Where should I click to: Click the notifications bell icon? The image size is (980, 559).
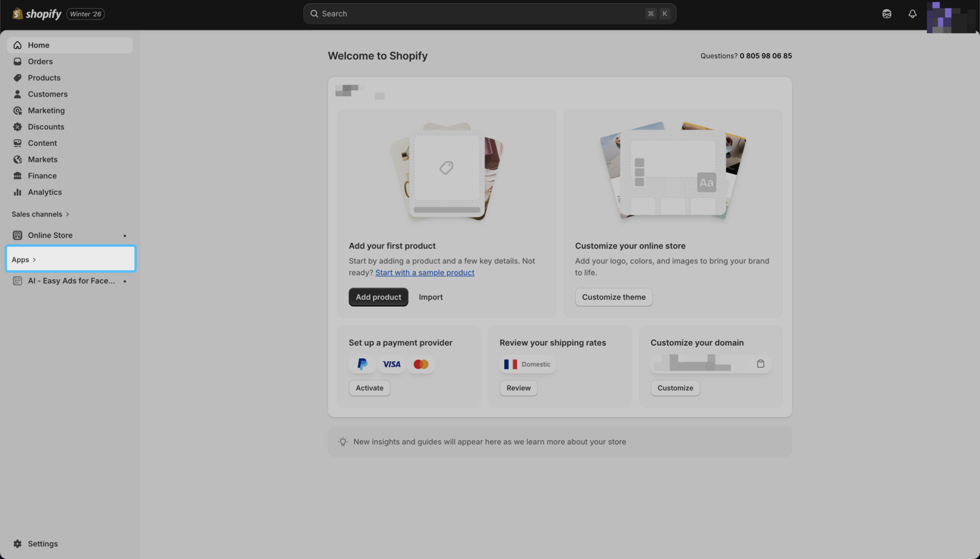point(912,13)
